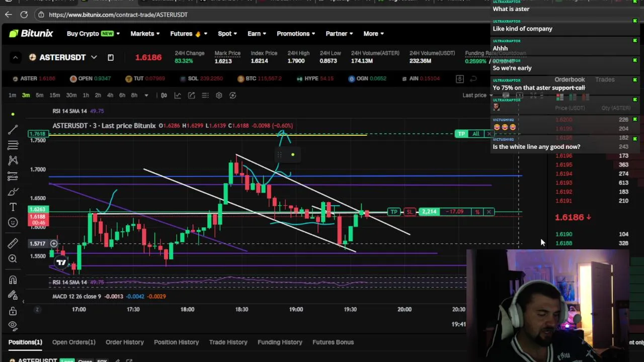The height and width of the screenshot is (362, 644).
Task: Open the Funding History tab
Action: point(280,342)
